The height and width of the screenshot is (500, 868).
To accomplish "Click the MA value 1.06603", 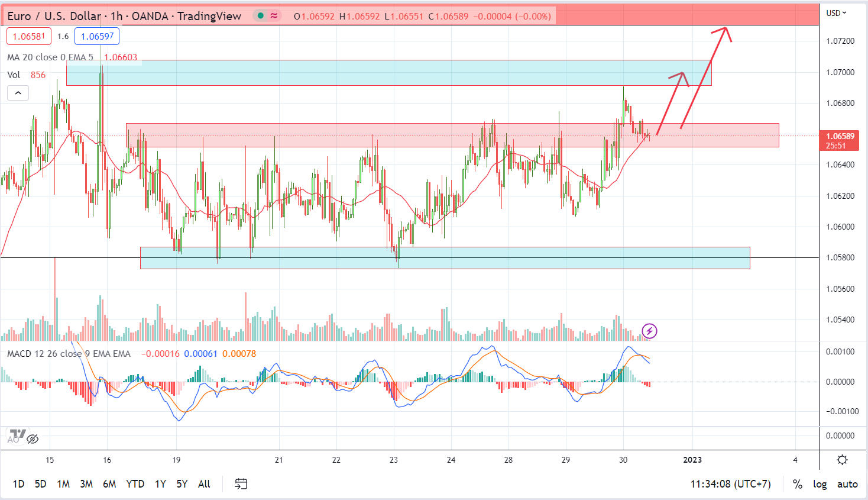I will [x=121, y=57].
